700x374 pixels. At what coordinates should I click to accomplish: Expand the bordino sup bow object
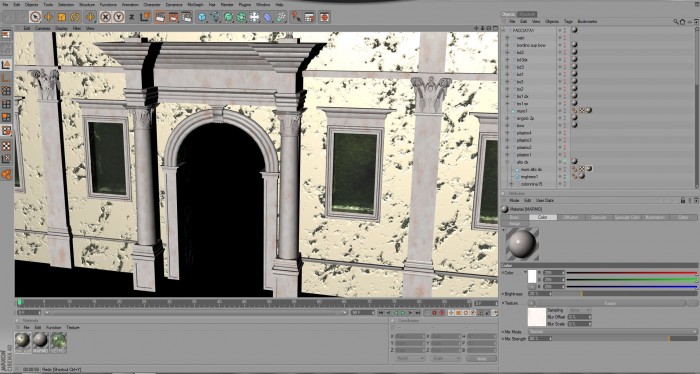click(x=507, y=45)
